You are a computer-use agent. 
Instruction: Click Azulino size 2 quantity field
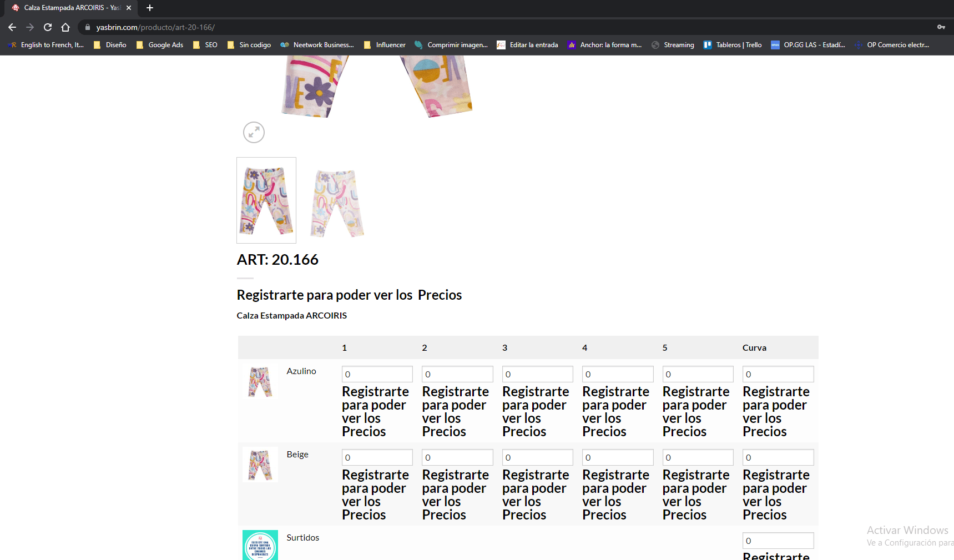(x=457, y=374)
